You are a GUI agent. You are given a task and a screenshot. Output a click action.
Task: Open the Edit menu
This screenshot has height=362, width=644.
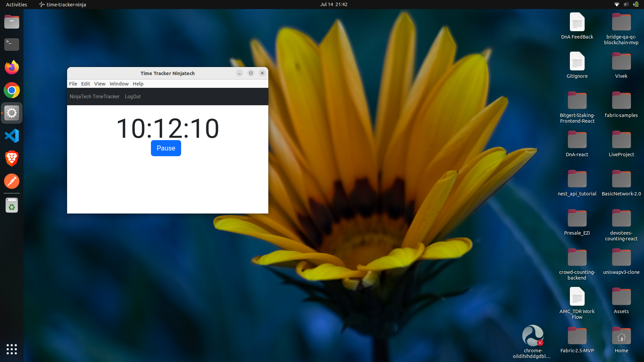(86, 84)
